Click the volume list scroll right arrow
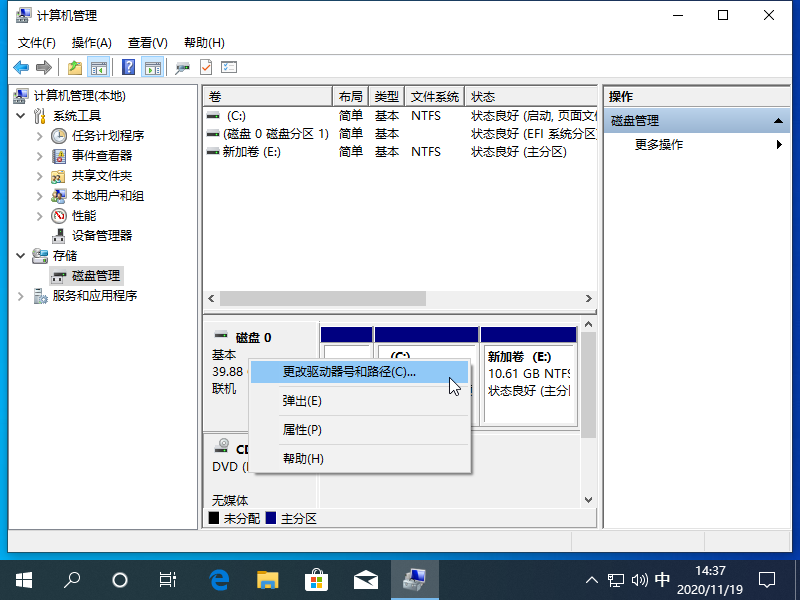Viewport: 800px width, 600px height. [589, 298]
